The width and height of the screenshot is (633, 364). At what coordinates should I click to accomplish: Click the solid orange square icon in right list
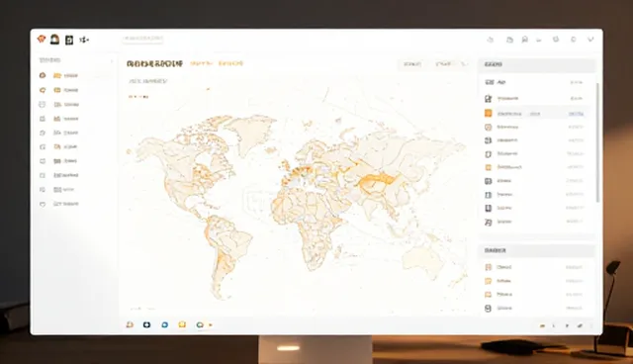tap(489, 114)
